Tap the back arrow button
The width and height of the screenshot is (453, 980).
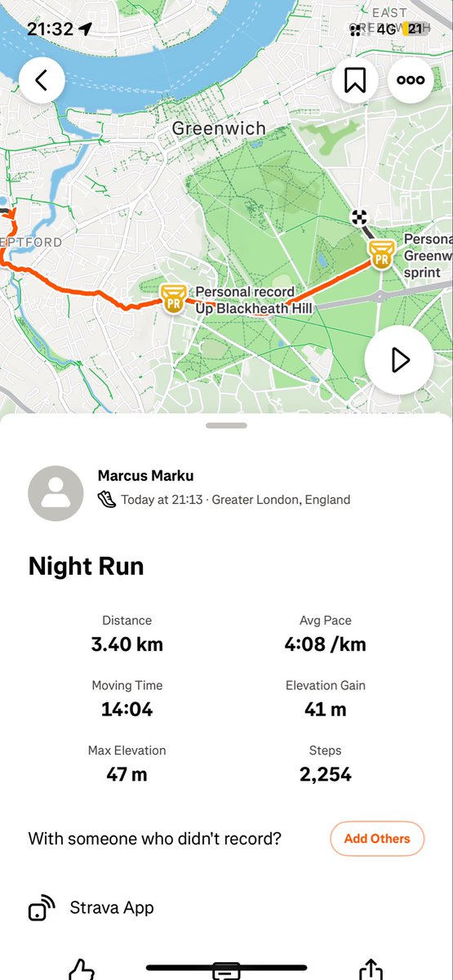42,80
